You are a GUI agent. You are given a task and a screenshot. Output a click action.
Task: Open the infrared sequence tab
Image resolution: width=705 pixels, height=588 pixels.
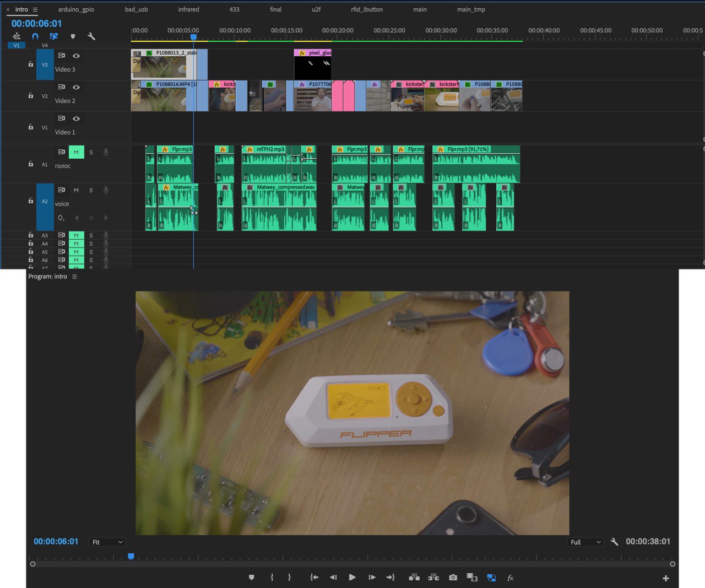pyautogui.click(x=188, y=9)
